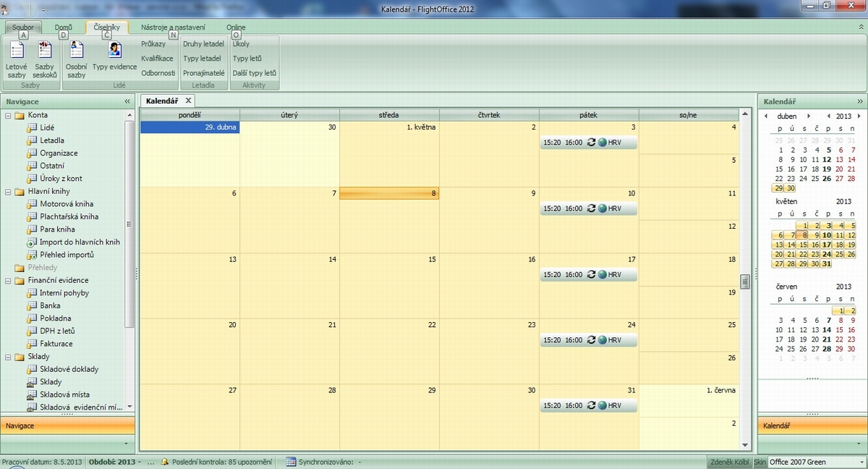Open Letové sazby ribbon icon

[17, 51]
